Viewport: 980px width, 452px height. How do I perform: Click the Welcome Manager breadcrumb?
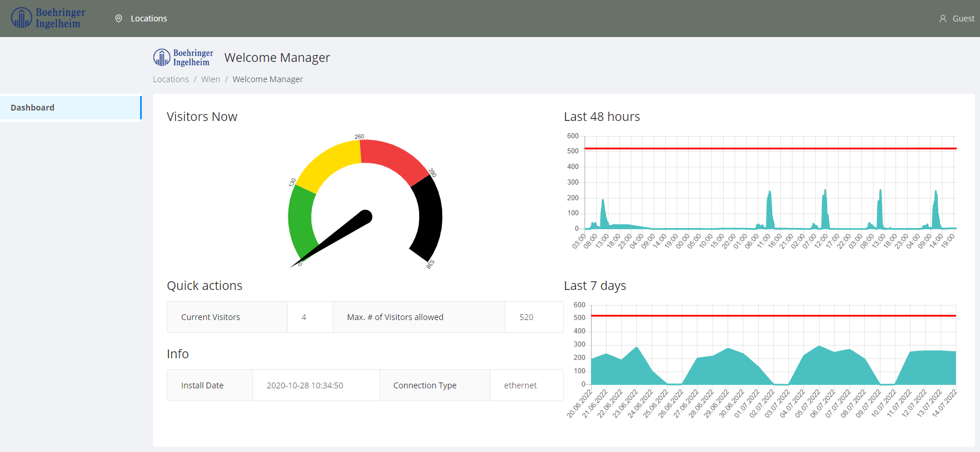point(268,79)
